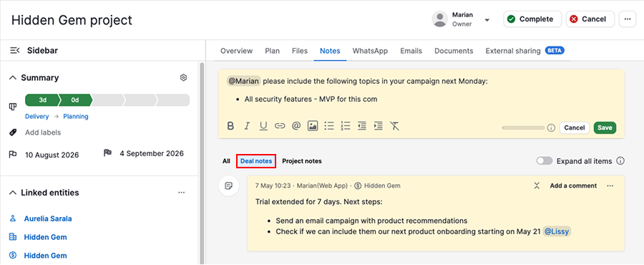Filter notes by Project notes
This screenshot has height=265, width=644.
(302, 161)
